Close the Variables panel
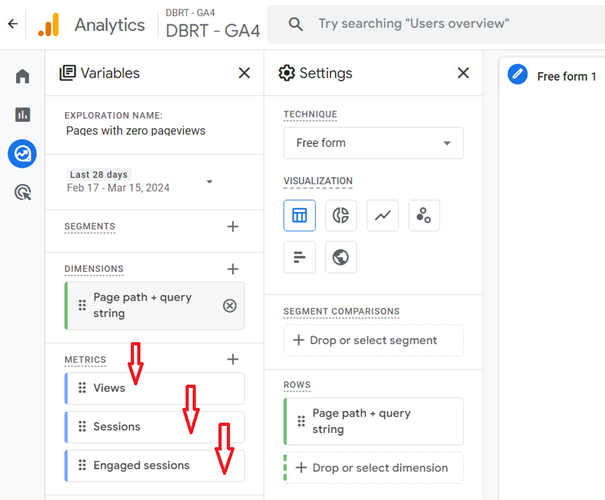The width and height of the screenshot is (605, 500). (x=244, y=73)
